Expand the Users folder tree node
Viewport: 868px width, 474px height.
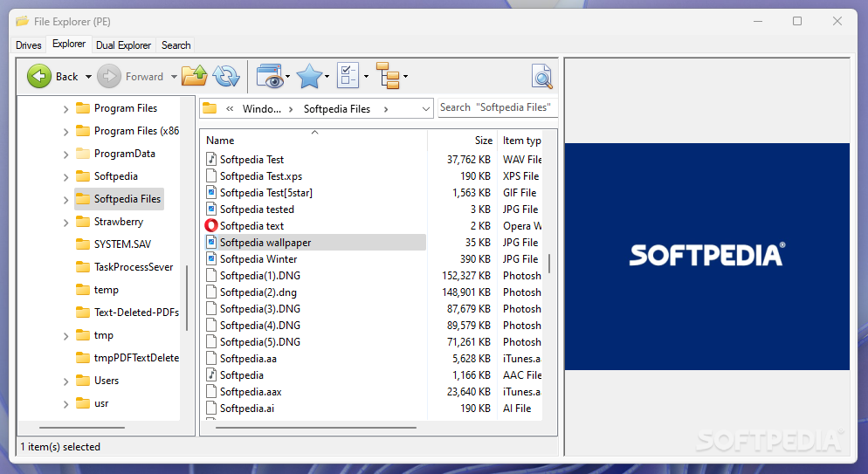(x=65, y=381)
